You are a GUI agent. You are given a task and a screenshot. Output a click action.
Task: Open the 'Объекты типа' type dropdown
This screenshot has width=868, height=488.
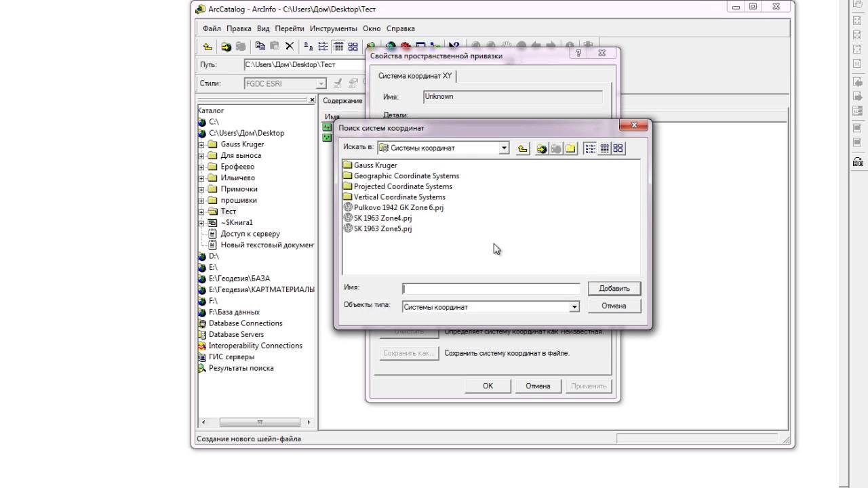pos(574,307)
